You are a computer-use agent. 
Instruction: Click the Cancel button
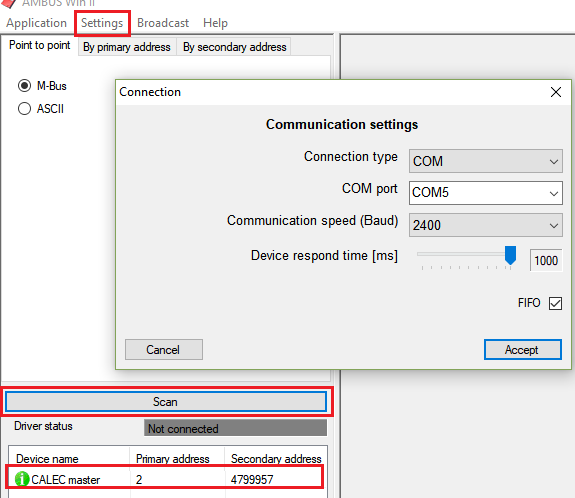(x=164, y=349)
